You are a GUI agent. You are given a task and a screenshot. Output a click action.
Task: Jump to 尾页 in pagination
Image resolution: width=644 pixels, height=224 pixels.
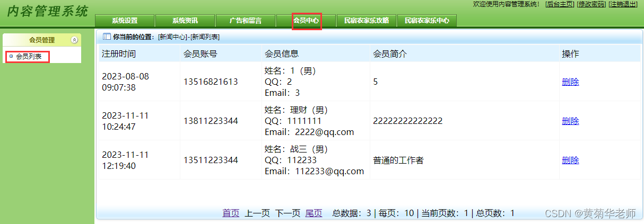(314, 213)
